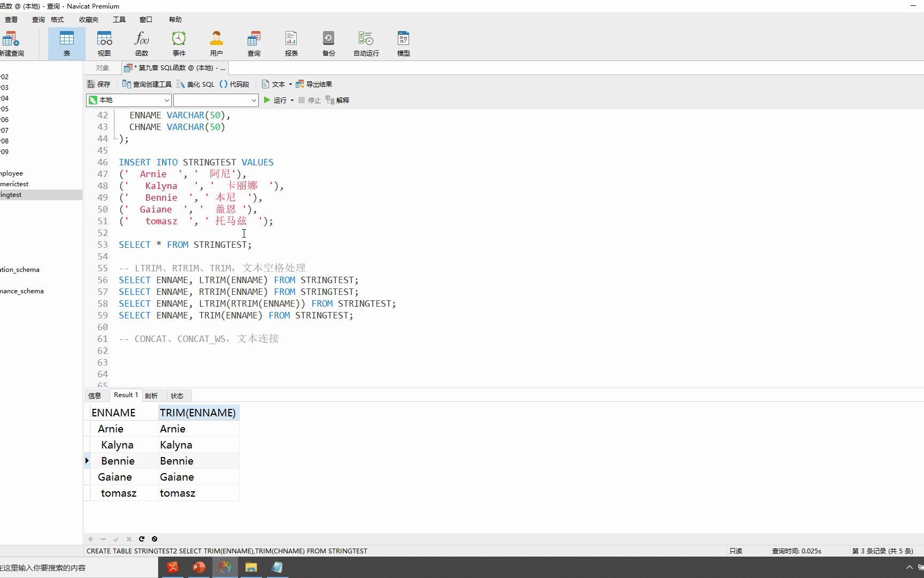The width and height of the screenshot is (924, 578).
Task: Collapse the code fold at line 44
Action: pyautogui.click(x=115, y=139)
